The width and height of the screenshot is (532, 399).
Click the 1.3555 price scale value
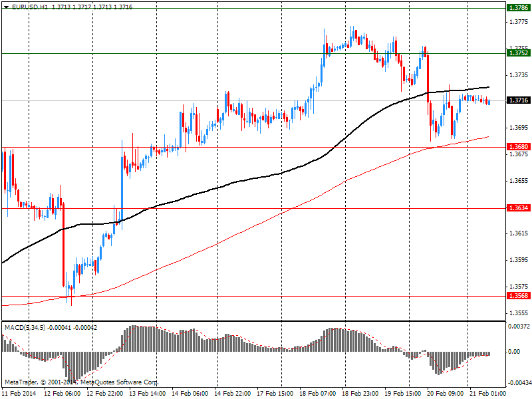(519, 313)
